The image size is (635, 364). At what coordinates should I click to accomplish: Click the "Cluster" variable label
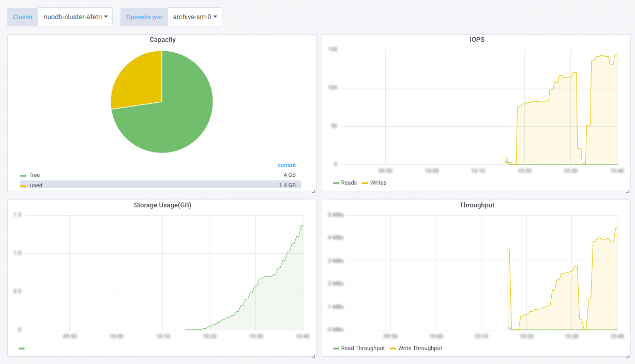pos(22,17)
